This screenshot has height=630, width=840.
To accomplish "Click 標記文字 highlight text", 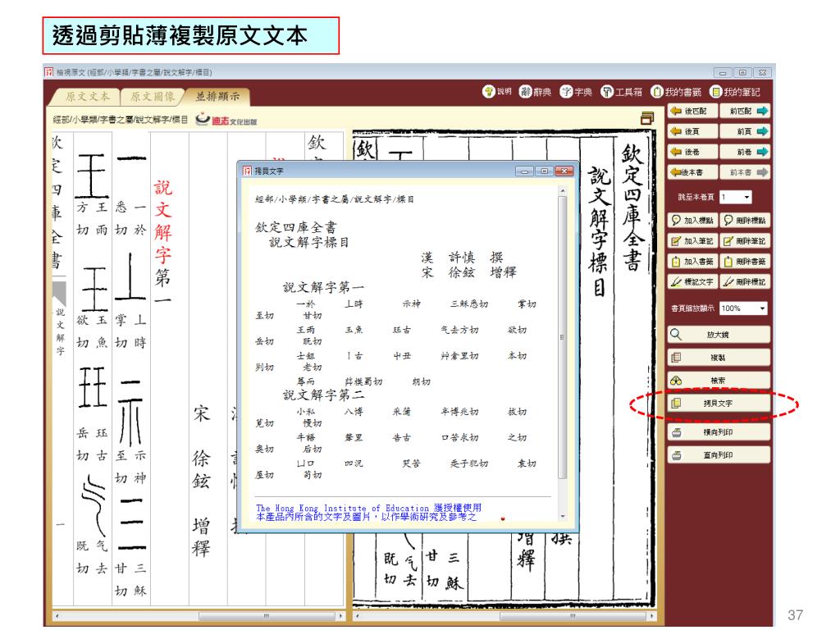I will pos(692,282).
